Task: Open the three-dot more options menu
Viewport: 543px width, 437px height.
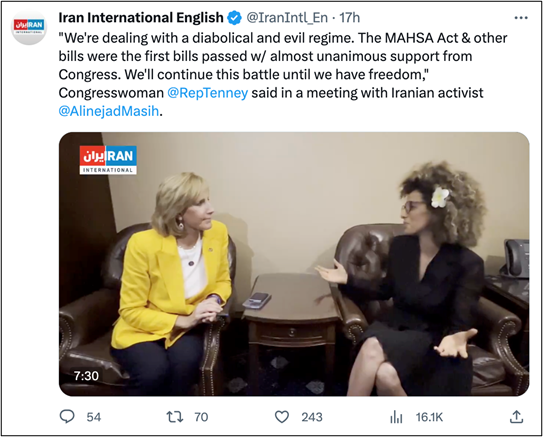Action: [521, 18]
